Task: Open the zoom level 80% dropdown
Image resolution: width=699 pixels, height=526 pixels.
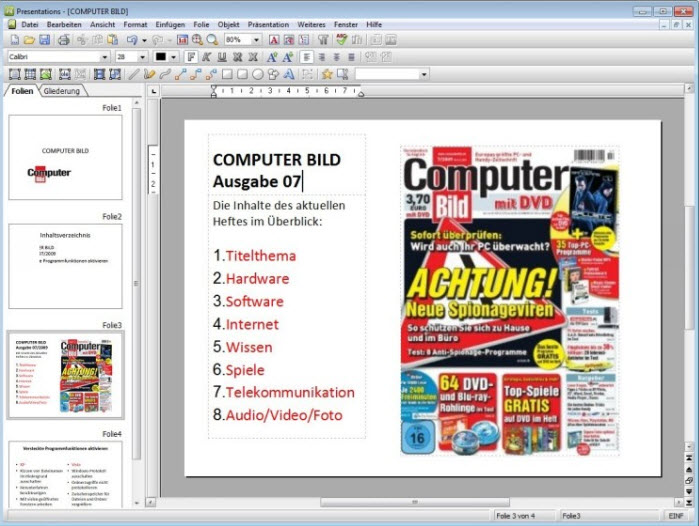Action: point(256,40)
